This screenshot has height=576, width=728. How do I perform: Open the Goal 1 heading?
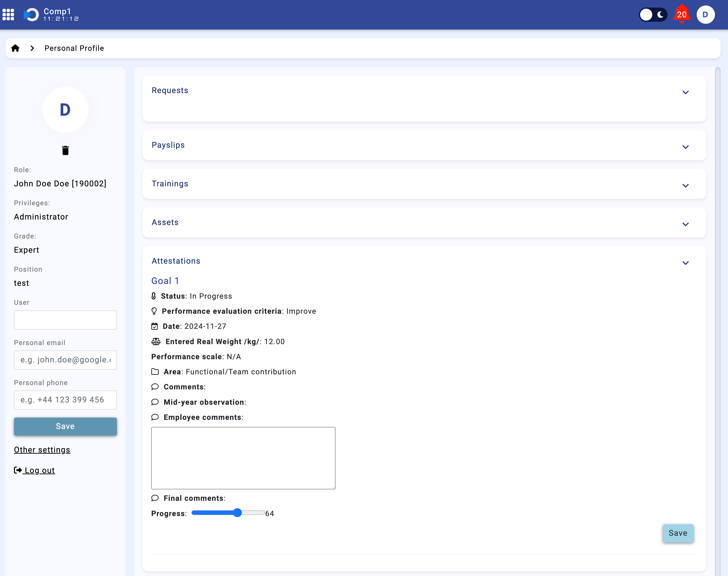pyautogui.click(x=165, y=281)
